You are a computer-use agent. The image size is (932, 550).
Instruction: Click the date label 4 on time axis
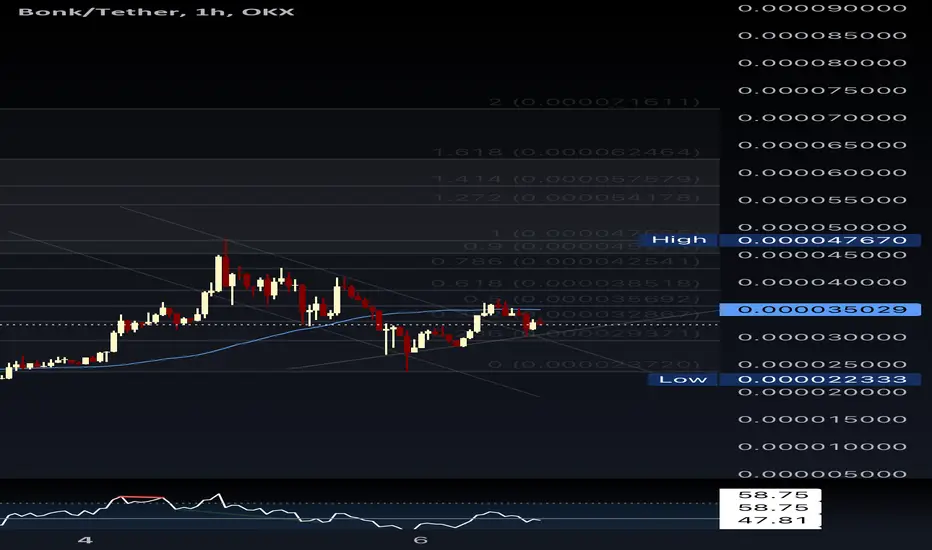click(85, 540)
